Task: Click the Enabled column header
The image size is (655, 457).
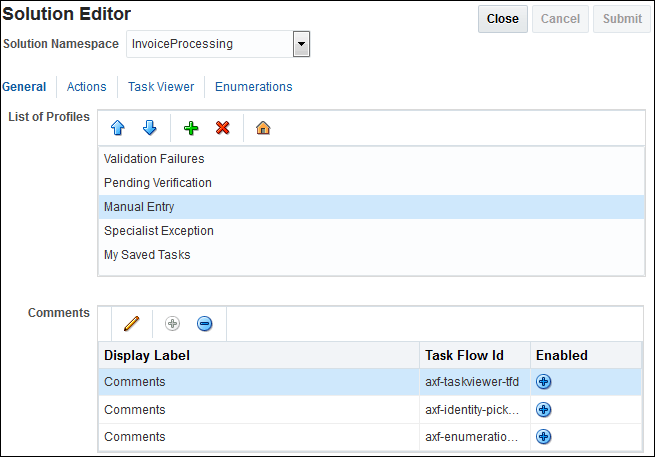Action: [x=586, y=355]
